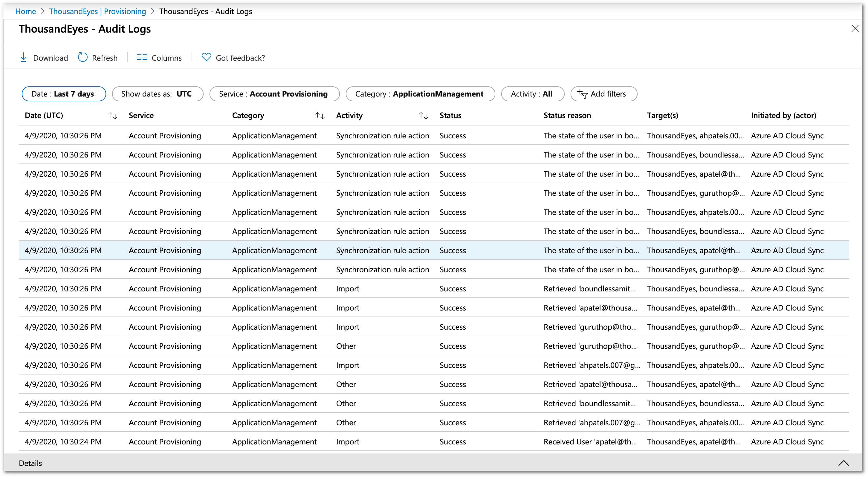
Task: Click the Download label
Action: pos(51,58)
